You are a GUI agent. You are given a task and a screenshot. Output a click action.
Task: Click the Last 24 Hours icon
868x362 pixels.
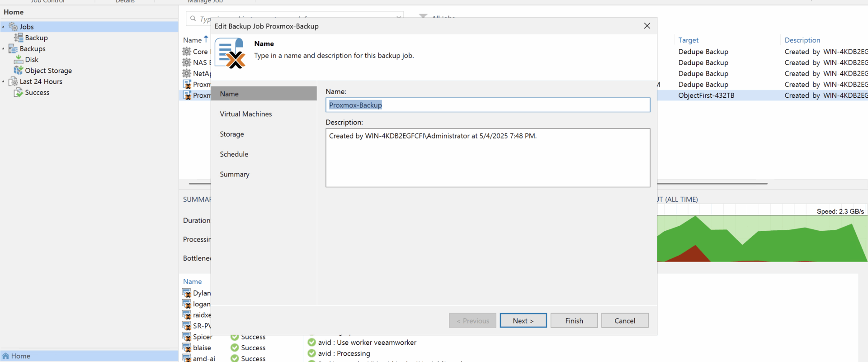tap(13, 81)
